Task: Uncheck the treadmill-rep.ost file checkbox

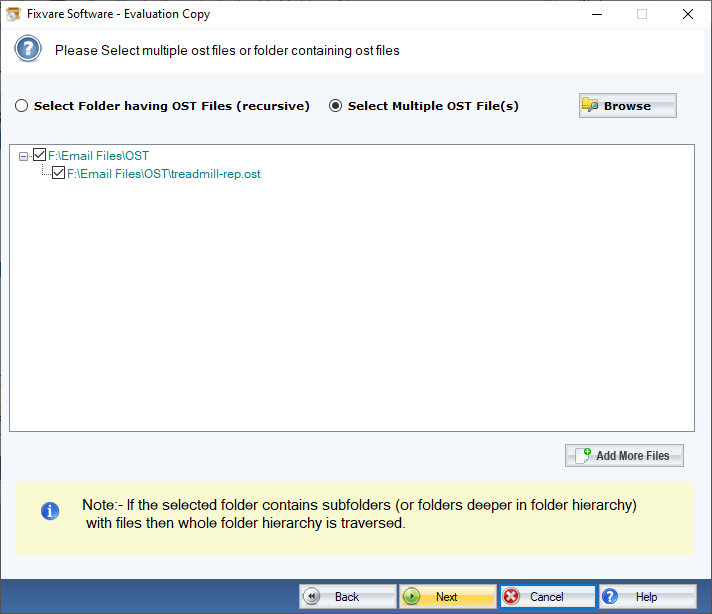Action: point(59,173)
